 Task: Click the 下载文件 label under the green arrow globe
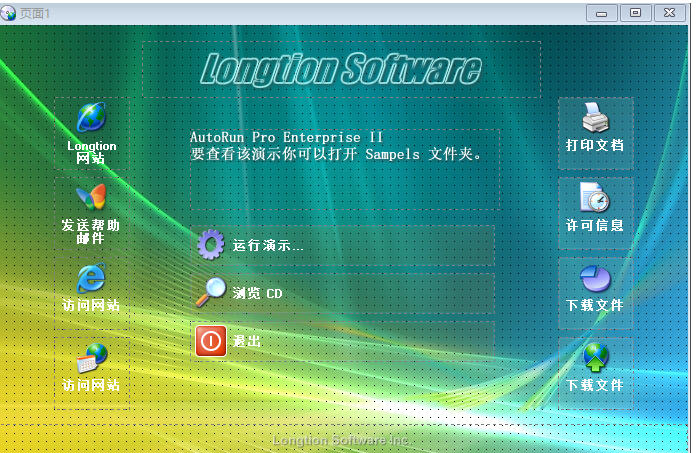click(595, 385)
